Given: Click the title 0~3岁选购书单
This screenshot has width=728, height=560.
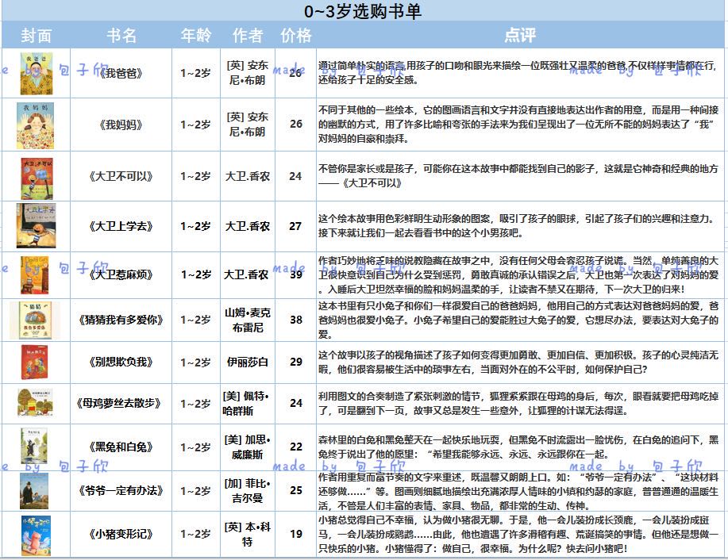Looking at the screenshot, I should tap(363, 11).
